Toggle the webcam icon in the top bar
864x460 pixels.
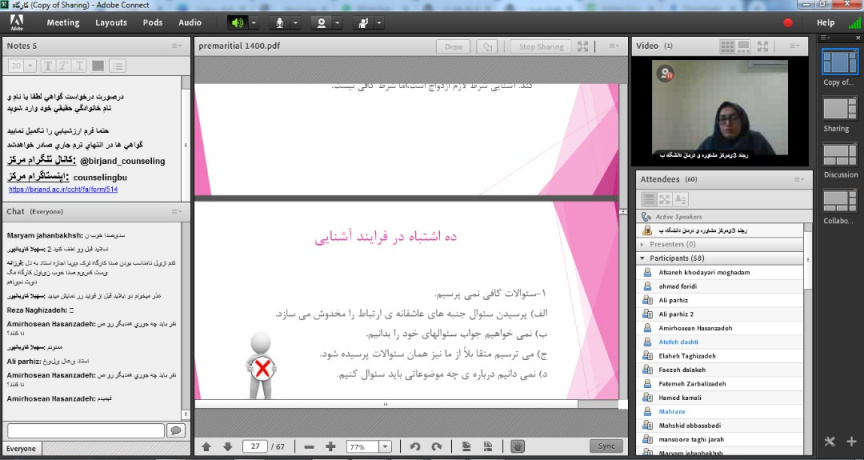pyautogui.click(x=321, y=23)
